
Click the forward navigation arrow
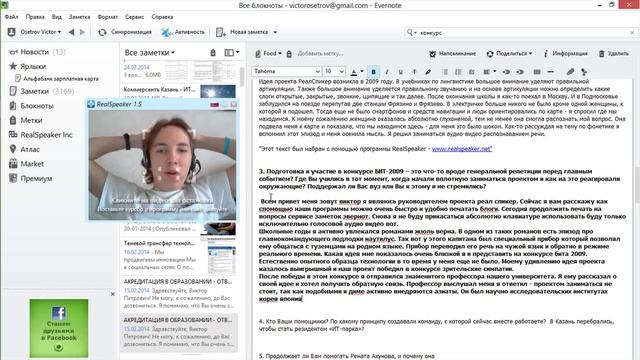(x=82, y=32)
